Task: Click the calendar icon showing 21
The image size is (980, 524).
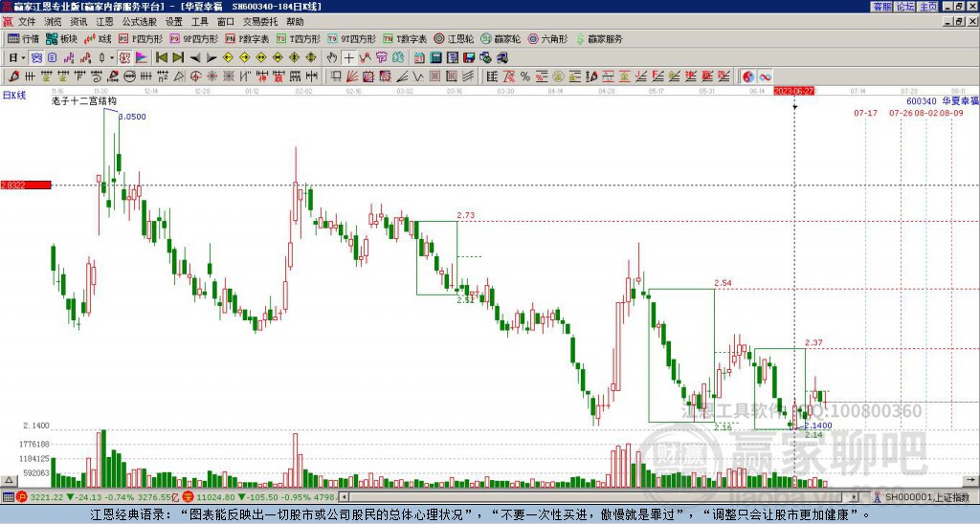Action: pyautogui.click(x=419, y=58)
